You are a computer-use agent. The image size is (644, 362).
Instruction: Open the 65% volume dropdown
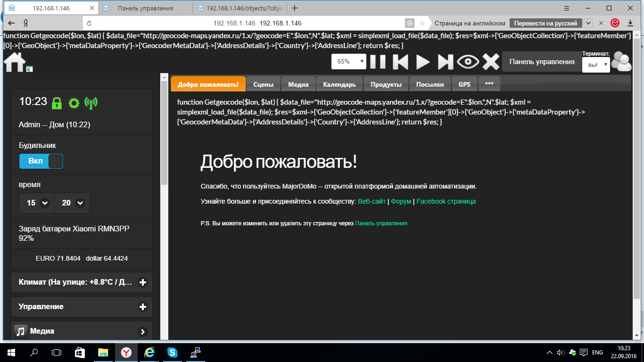pyautogui.click(x=349, y=61)
